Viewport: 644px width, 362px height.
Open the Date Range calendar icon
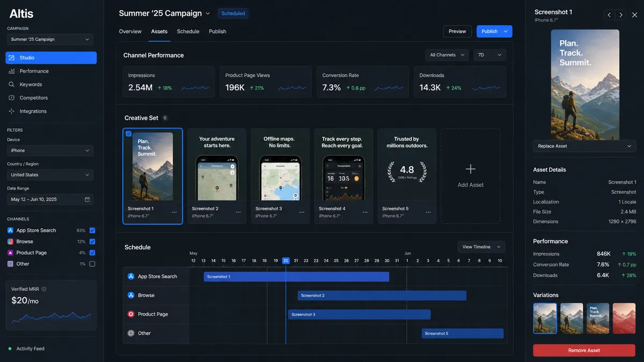click(x=87, y=200)
